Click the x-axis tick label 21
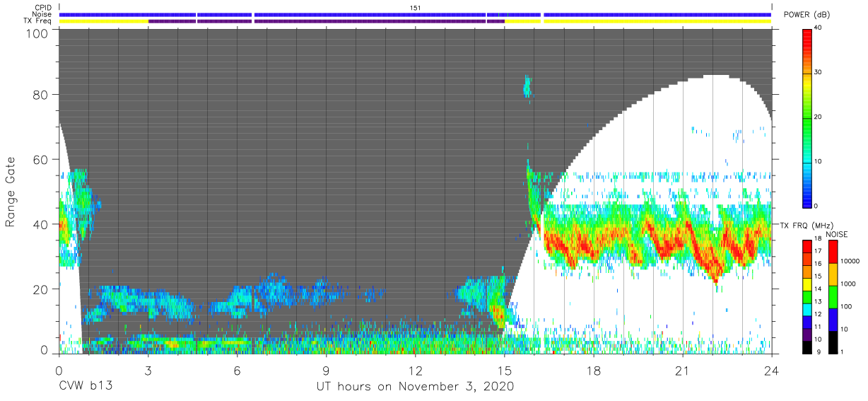 tap(682, 370)
